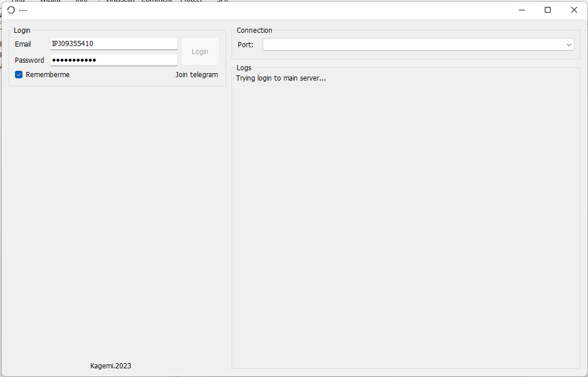This screenshot has height=377, width=588.
Task: Minimize the application window
Action: [521, 10]
